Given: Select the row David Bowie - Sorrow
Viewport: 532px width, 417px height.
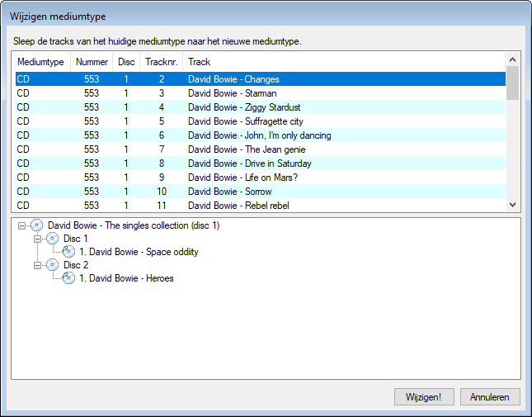Looking at the screenshot, I should (261, 192).
